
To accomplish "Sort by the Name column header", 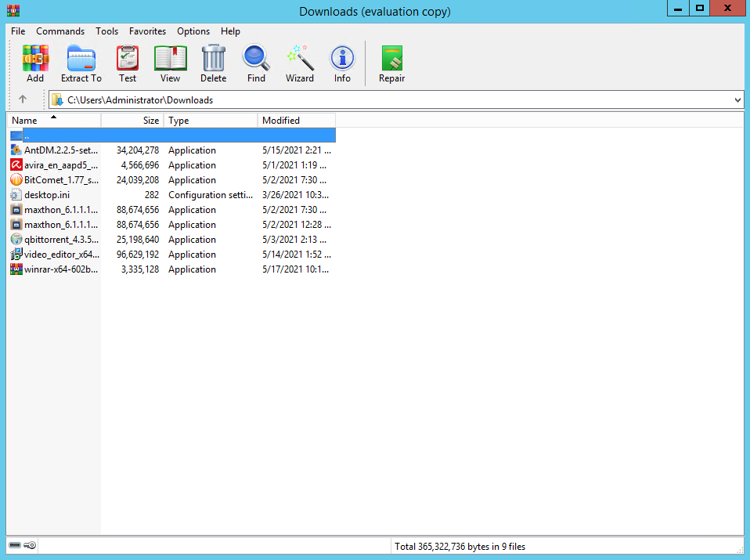I will 53,120.
